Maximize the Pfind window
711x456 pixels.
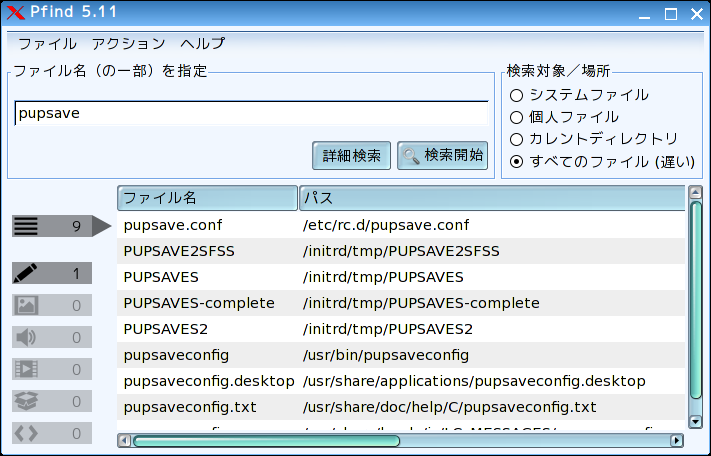671,14
